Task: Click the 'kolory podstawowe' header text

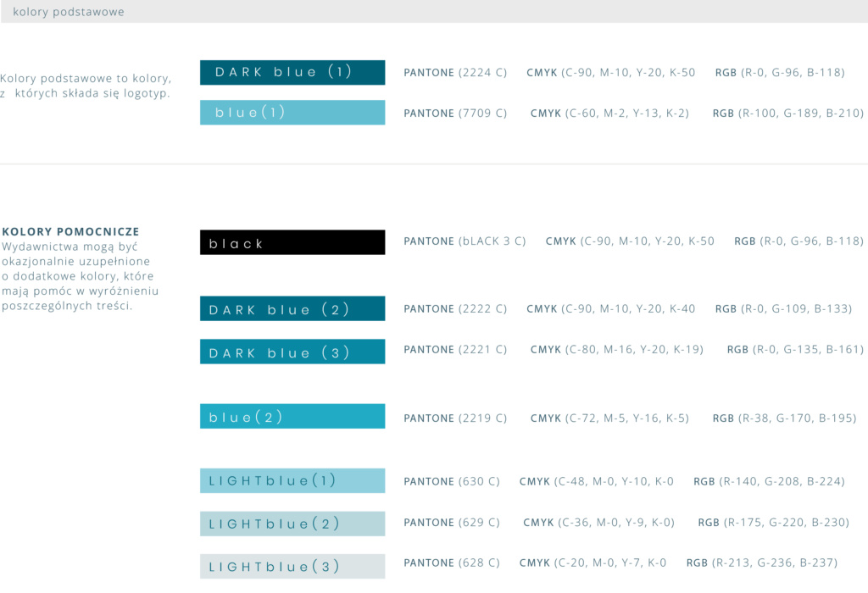Action: coord(69,12)
